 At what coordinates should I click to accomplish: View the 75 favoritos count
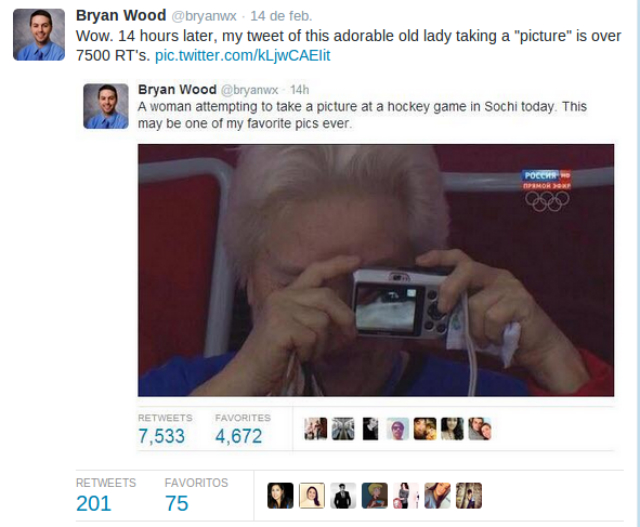click(177, 503)
